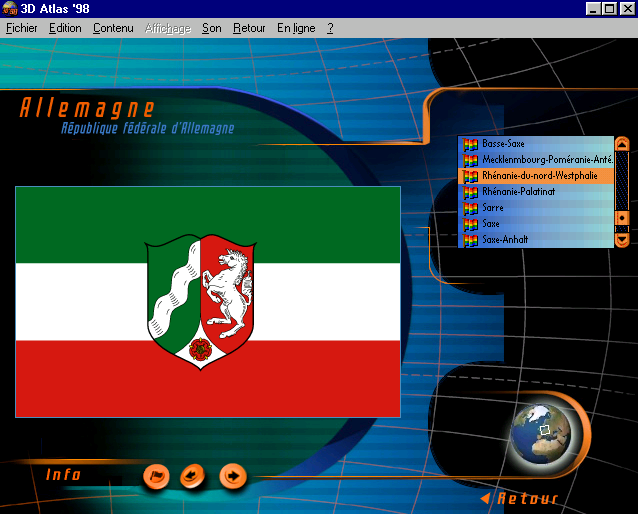Click the République fédérale d'Allemagne subtitle
The height and width of the screenshot is (514, 638).
coord(148,128)
